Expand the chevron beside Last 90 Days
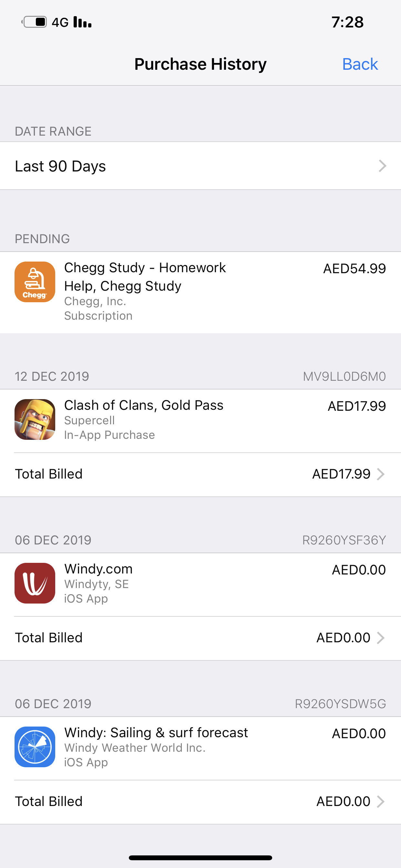 tap(382, 166)
